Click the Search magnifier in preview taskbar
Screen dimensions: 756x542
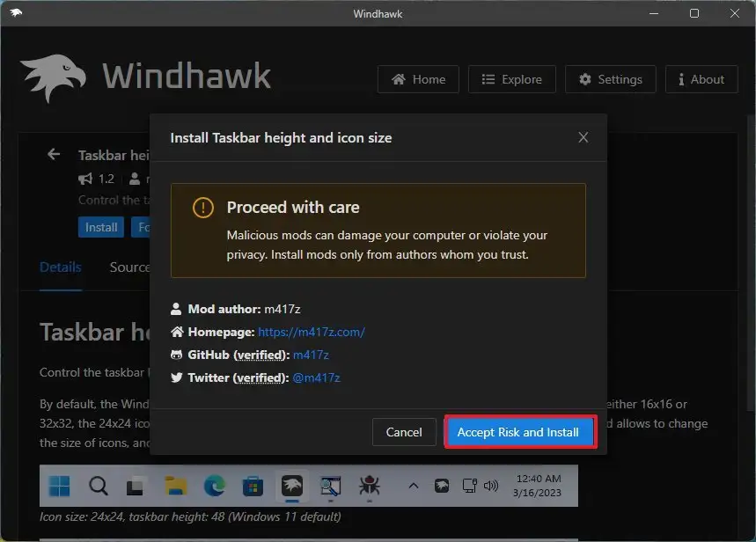99,486
